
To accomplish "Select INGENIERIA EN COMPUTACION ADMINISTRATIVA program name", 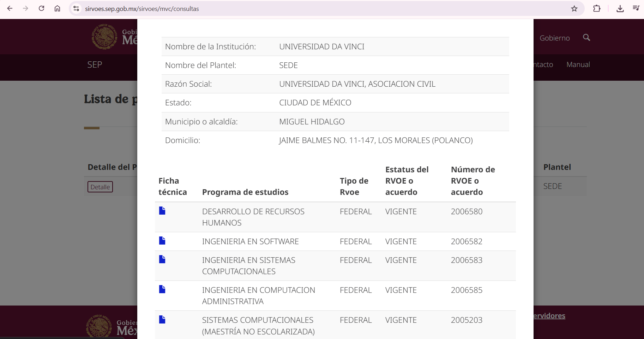I will 259,296.
